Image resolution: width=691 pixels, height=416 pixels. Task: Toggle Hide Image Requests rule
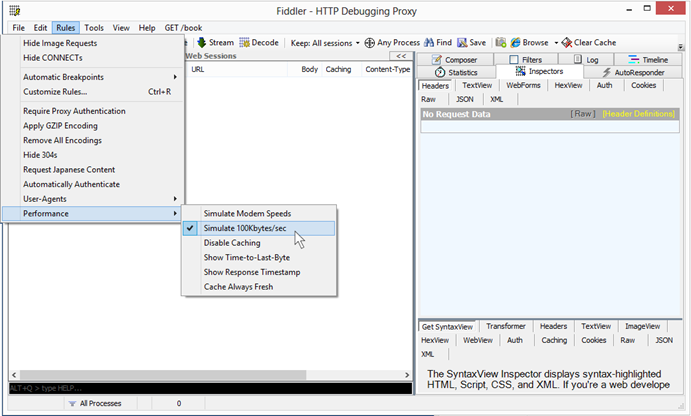tap(93, 43)
